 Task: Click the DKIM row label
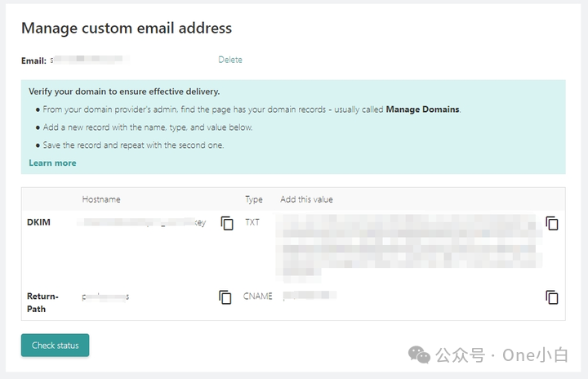38,222
